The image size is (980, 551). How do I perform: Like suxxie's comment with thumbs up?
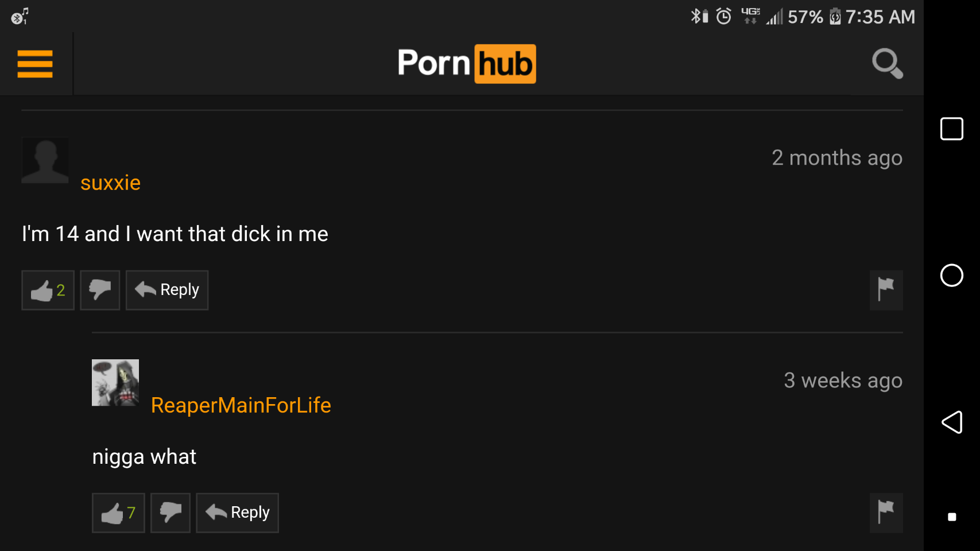click(48, 290)
